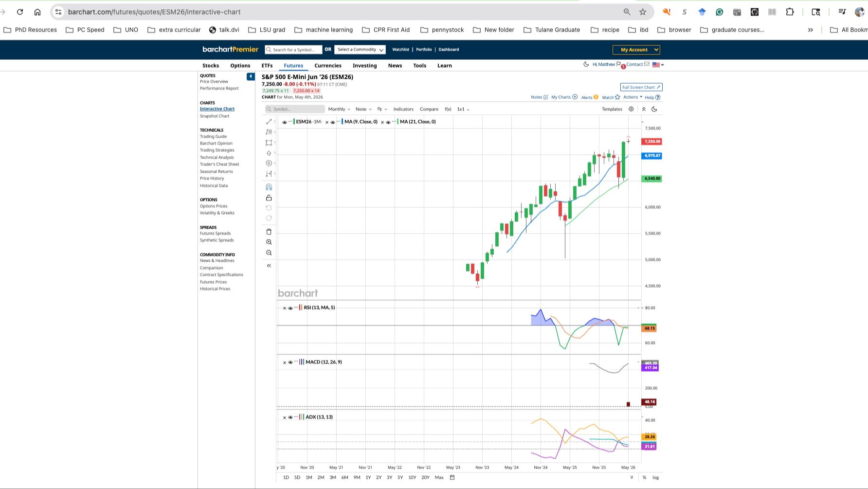
Task: Click the Search for a Symbol field
Action: [293, 50]
